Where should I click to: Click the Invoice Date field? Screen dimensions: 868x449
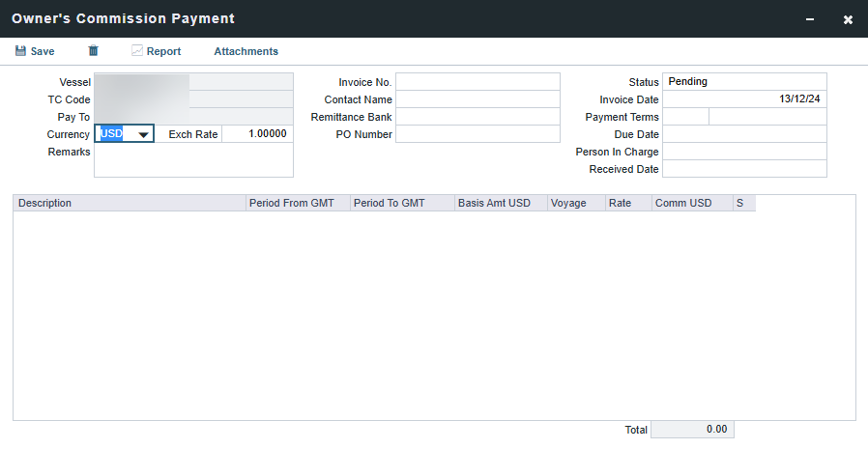click(744, 99)
